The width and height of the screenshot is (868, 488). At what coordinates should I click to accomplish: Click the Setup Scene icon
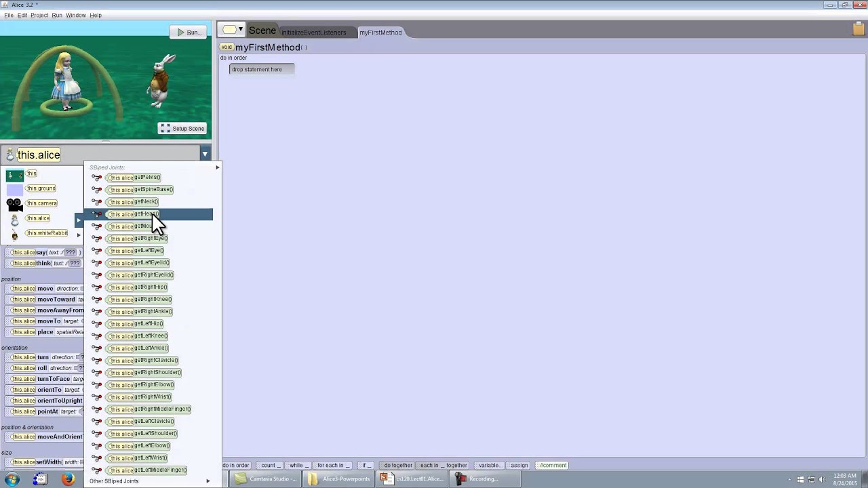click(x=165, y=128)
